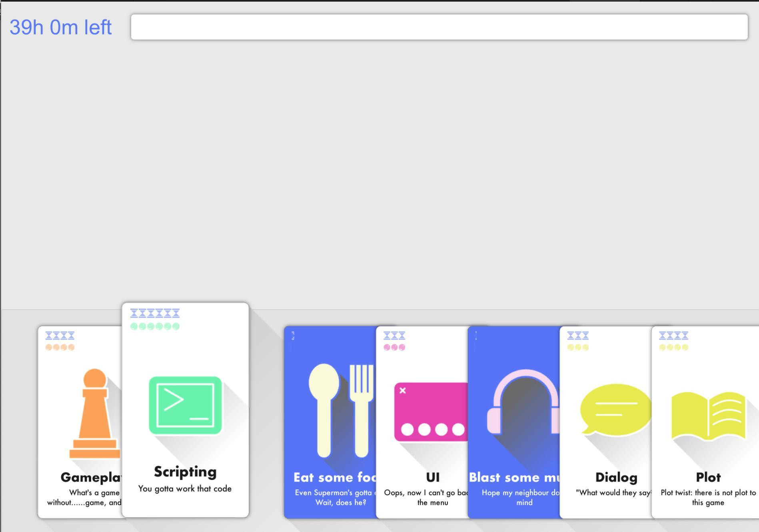Click the "Scripting" card title
The height and width of the screenshot is (532, 759).
coord(185,472)
